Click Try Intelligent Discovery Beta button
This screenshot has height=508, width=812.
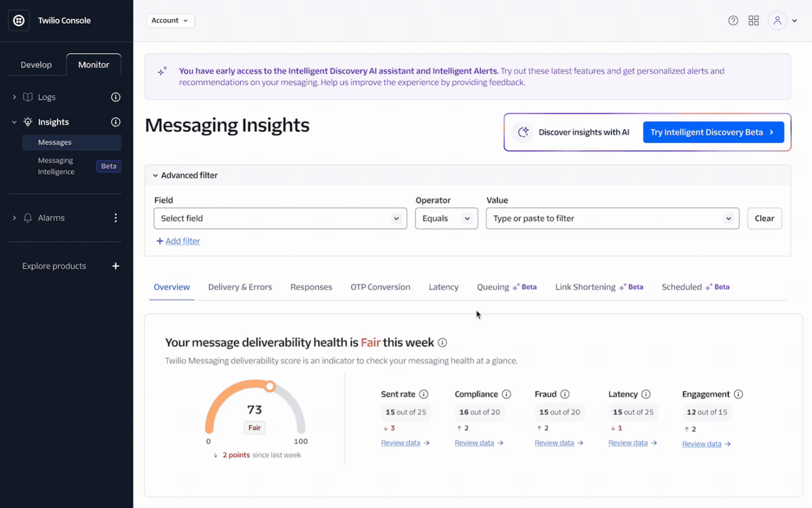click(x=713, y=132)
